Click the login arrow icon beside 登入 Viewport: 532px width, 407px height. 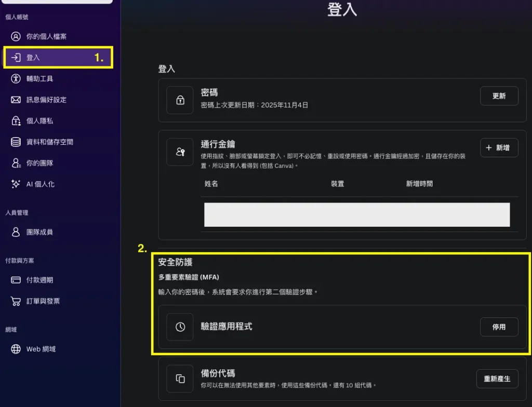[16, 57]
